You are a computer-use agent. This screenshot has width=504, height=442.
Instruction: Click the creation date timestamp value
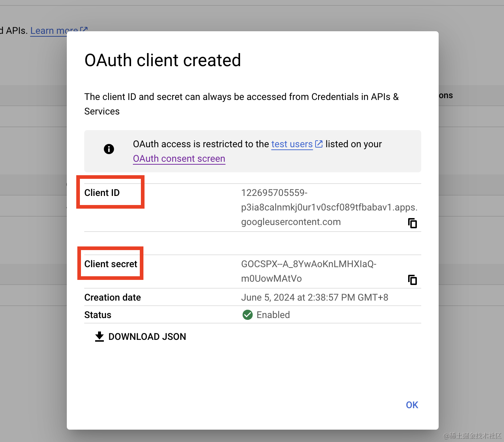click(314, 297)
